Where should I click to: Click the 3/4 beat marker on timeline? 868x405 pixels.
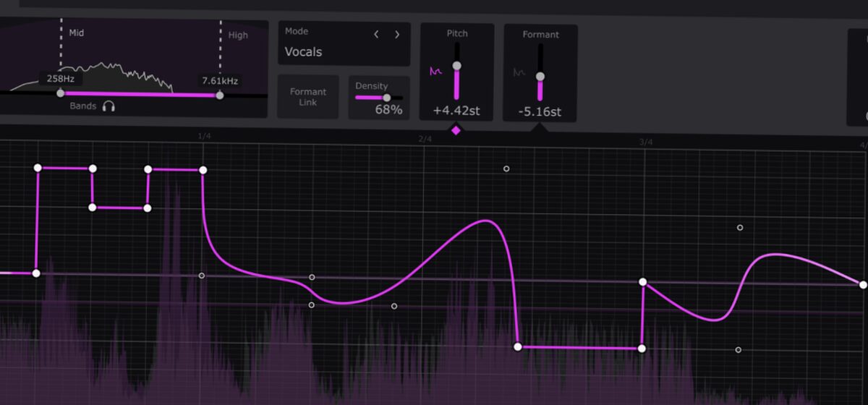[646, 142]
